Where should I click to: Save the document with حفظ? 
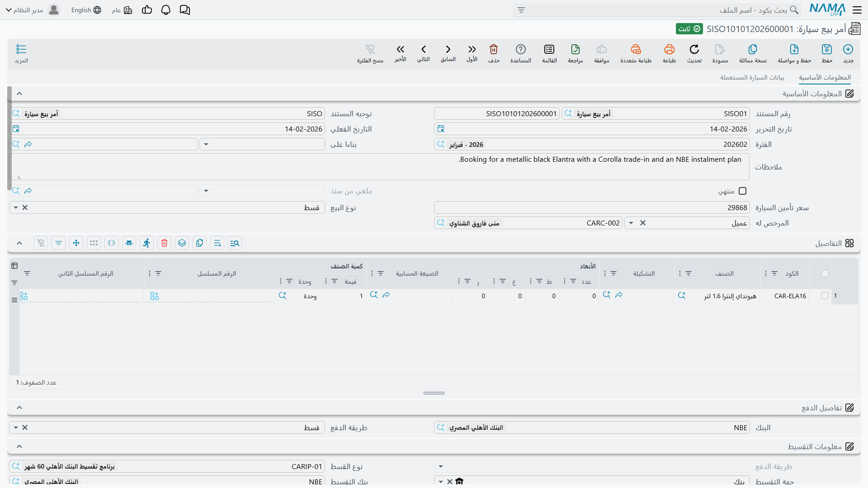pos(827,53)
